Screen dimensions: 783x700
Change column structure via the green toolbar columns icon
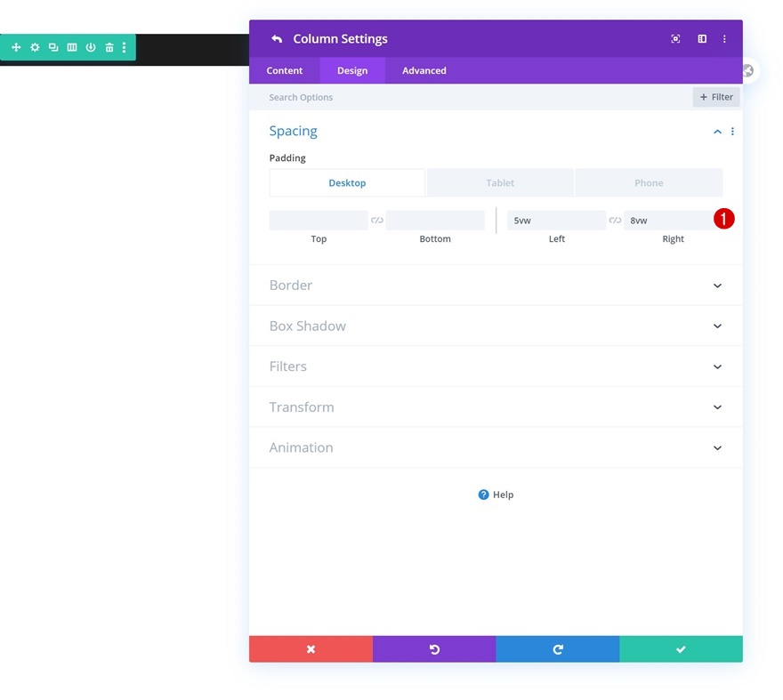(72, 47)
